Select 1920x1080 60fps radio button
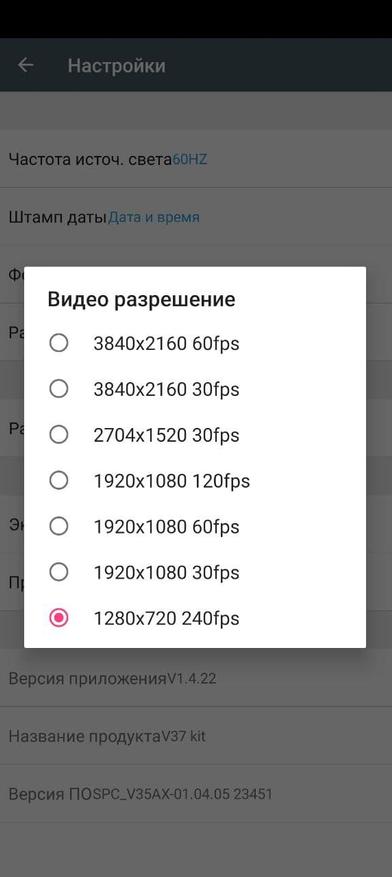 coord(59,526)
